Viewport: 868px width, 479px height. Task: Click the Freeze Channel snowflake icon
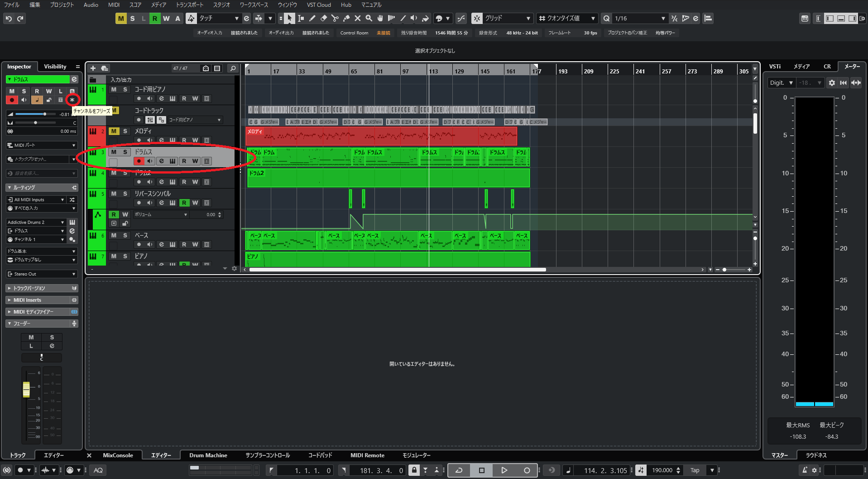point(72,100)
